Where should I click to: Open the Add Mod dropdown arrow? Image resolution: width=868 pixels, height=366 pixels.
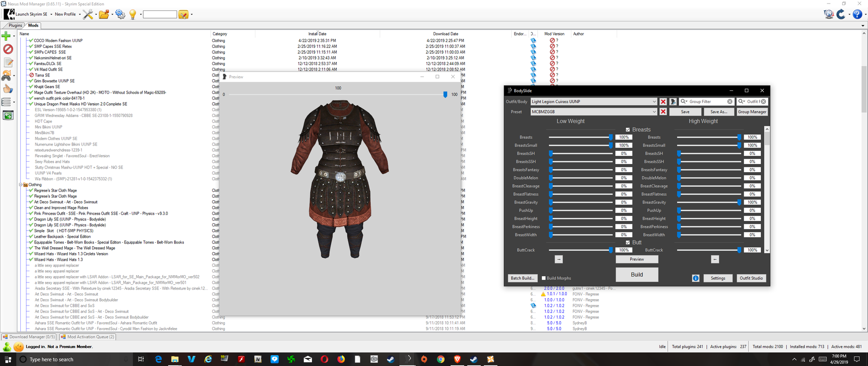(x=14, y=36)
